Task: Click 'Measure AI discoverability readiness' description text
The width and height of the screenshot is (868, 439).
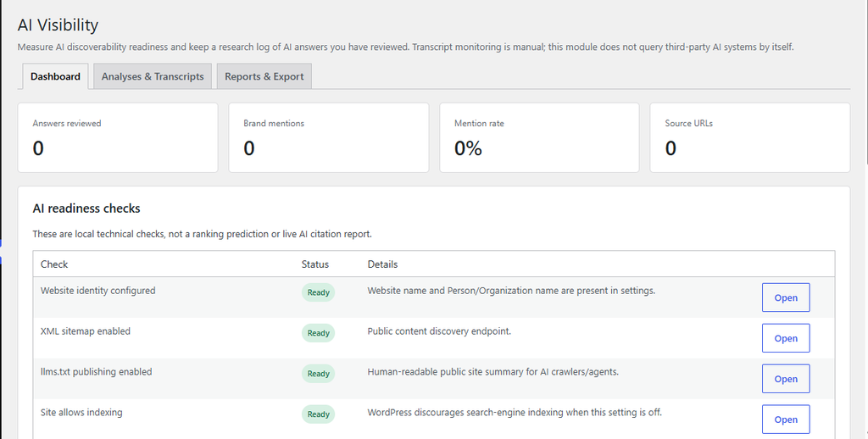Action: [405, 47]
